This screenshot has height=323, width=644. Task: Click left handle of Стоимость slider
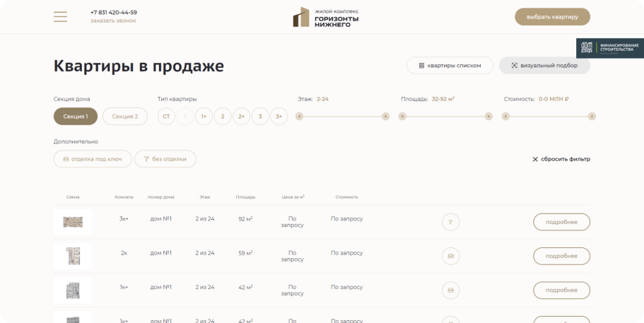[505, 117]
